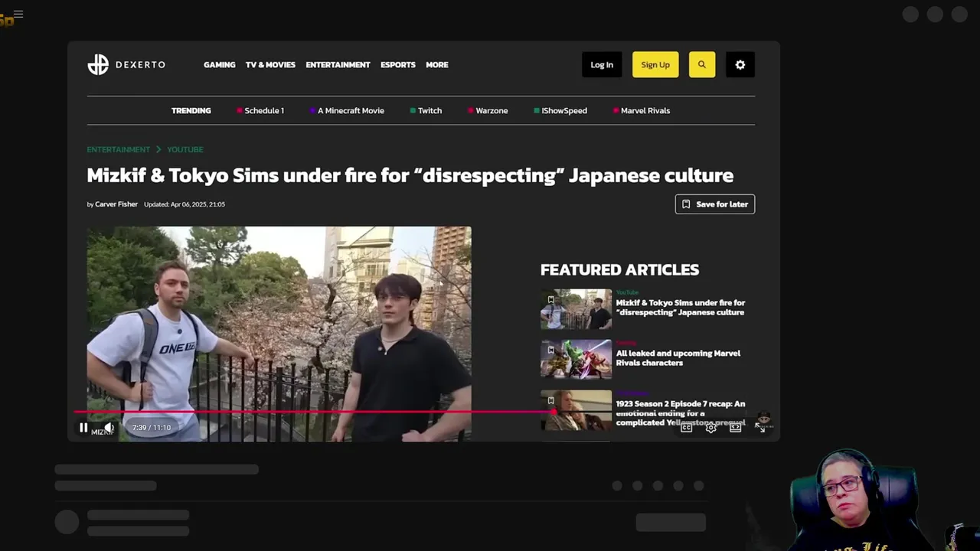This screenshot has width=980, height=551.
Task: Bookmark the Mizkif featured article thumbnail icon
Action: pyautogui.click(x=550, y=300)
